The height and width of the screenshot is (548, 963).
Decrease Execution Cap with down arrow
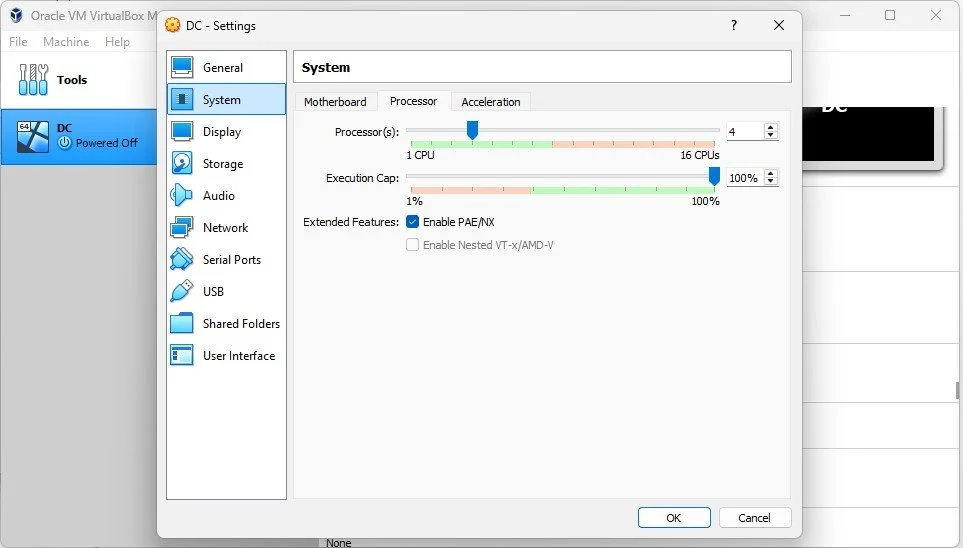(x=771, y=181)
